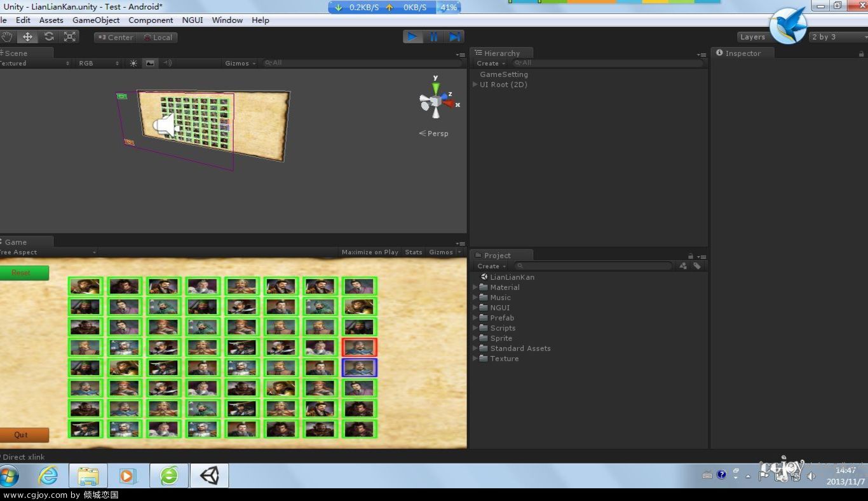Click the Scene view search field
The image size is (868, 501).
362,63
